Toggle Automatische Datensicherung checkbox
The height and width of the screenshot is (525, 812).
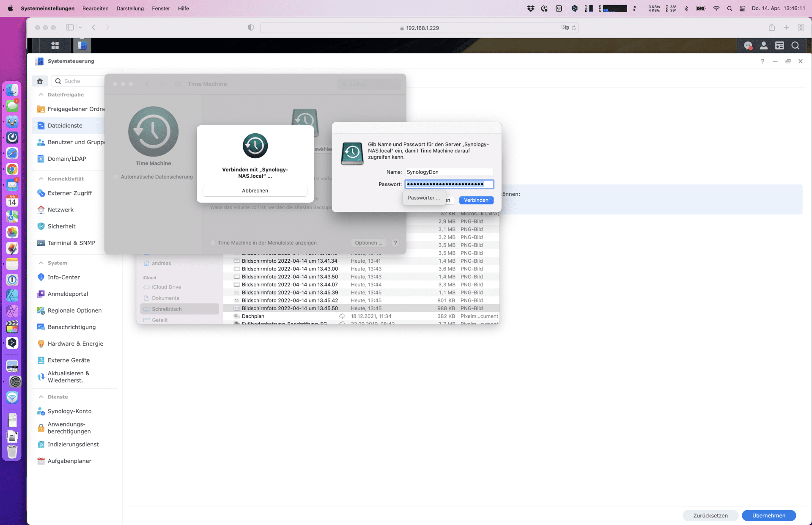(116, 177)
